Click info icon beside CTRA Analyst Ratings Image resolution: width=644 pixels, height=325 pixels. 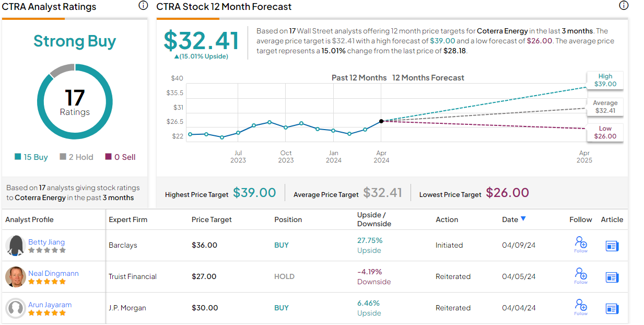pos(143,6)
